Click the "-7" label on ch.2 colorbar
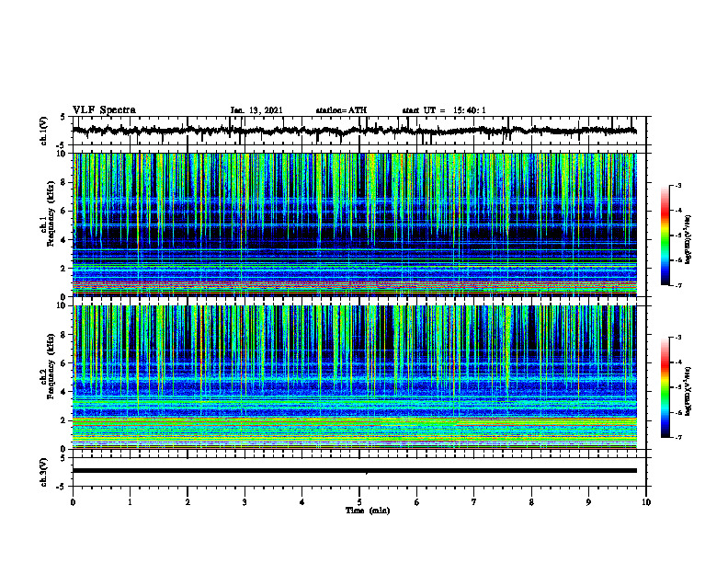The height and width of the screenshot is (563, 728). (x=678, y=438)
